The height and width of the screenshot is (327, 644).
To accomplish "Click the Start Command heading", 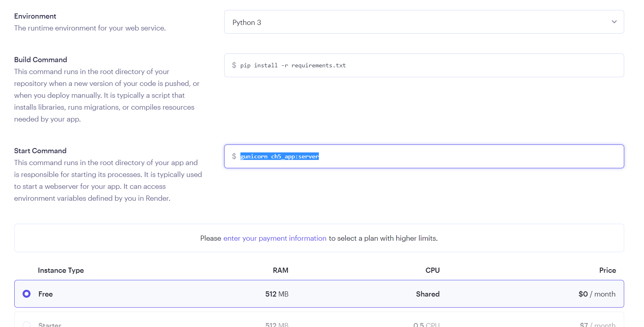I will [x=40, y=151].
